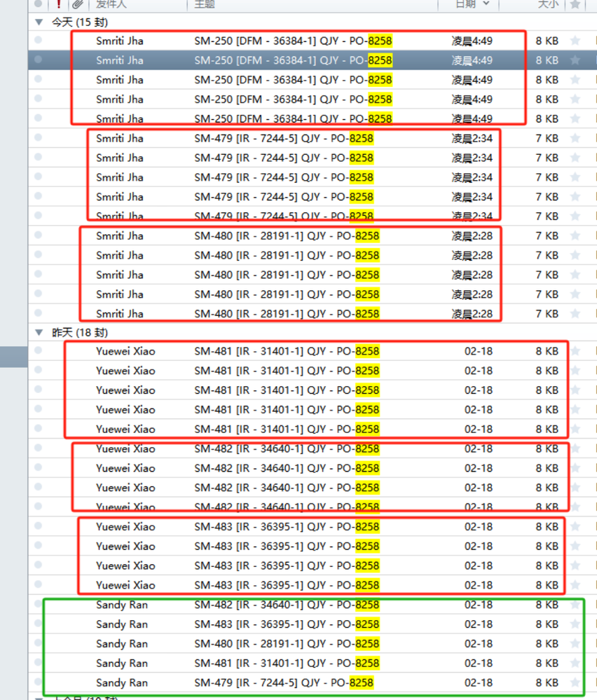Click 02-18 date in Sandy Ran SM-481 row

pyautogui.click(x=479, y=663)
